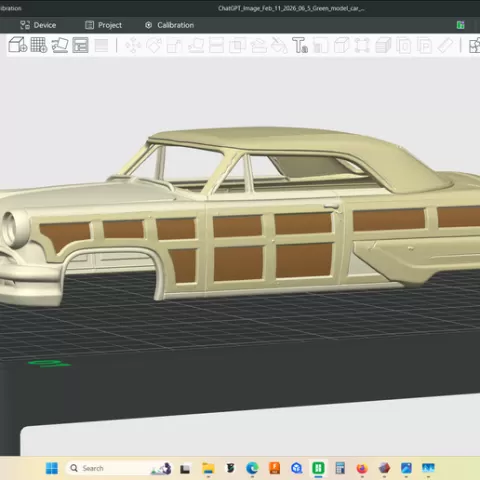Select the Rotate tool icon

tap(154, 45)
